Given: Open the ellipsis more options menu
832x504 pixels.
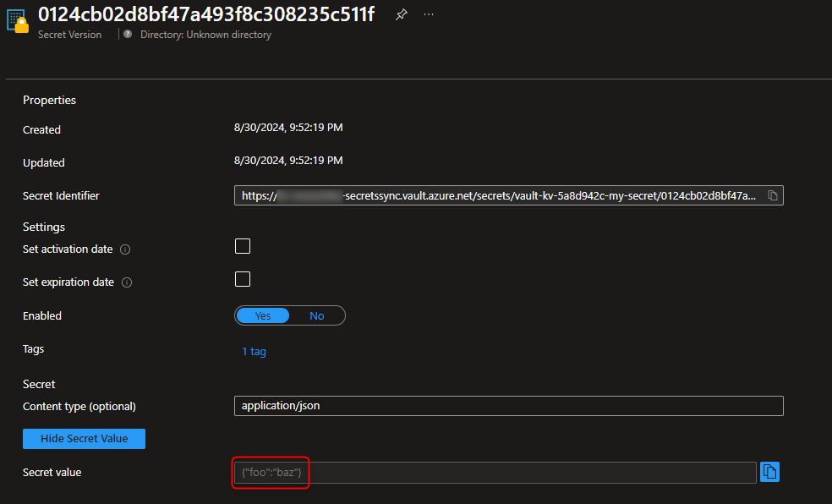Looking at the screenshot, I should (428, 14).
